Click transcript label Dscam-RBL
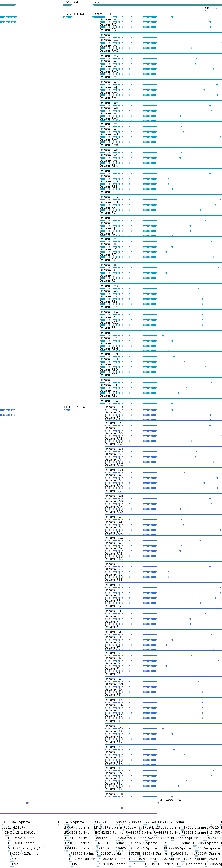This screenshot has width=222, height=868. (109, 343)
